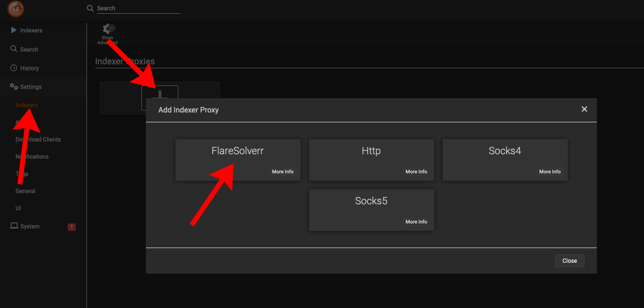
Task: Go to History in the sidebar
Action: pyautogui.click(x=29, y=68)
